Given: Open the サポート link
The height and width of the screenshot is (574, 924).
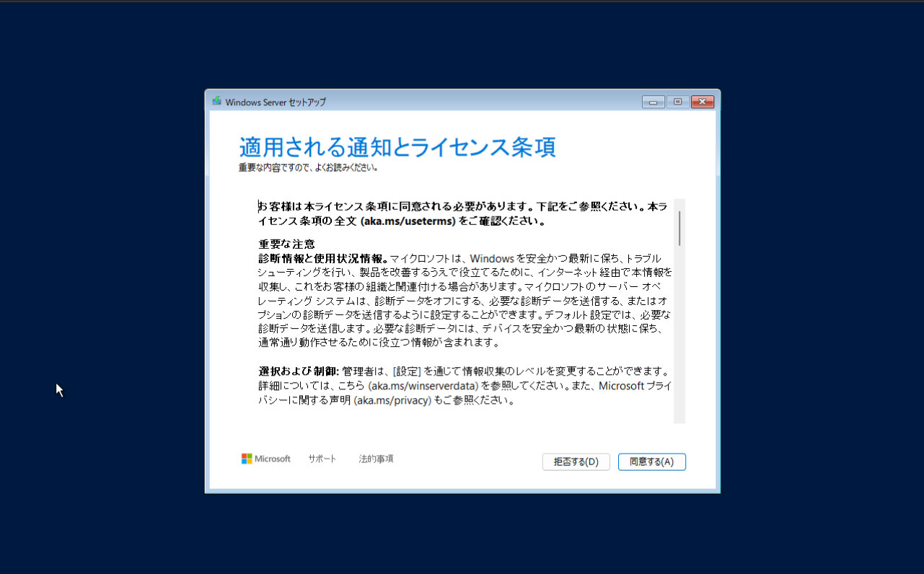Looking at the screenshot, I should [322, 459].
